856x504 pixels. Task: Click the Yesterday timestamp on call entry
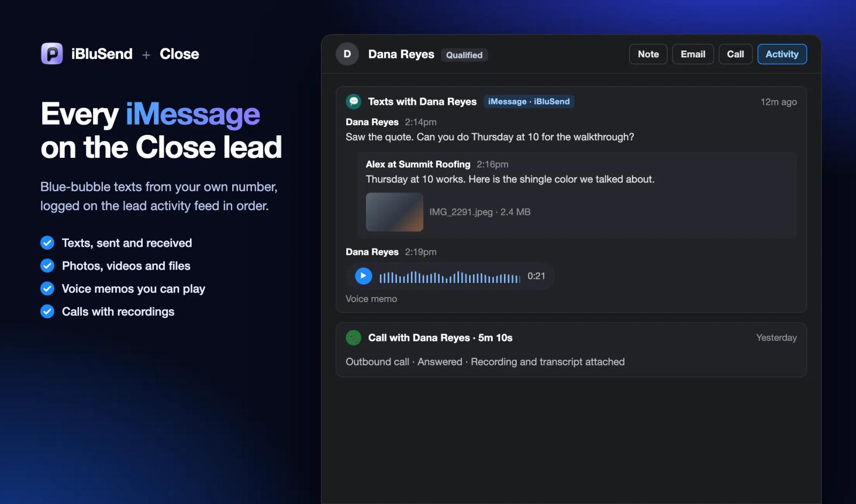[x=776, y=338]
